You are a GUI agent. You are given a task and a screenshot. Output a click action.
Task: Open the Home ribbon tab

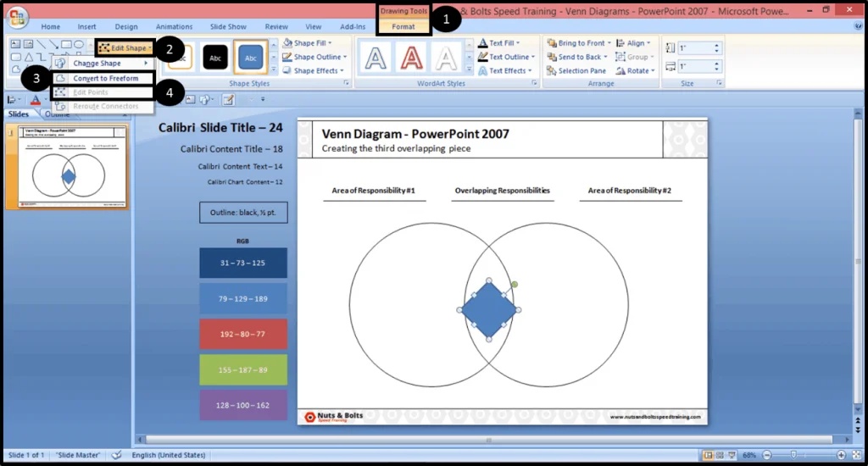[x=50, y=26]
